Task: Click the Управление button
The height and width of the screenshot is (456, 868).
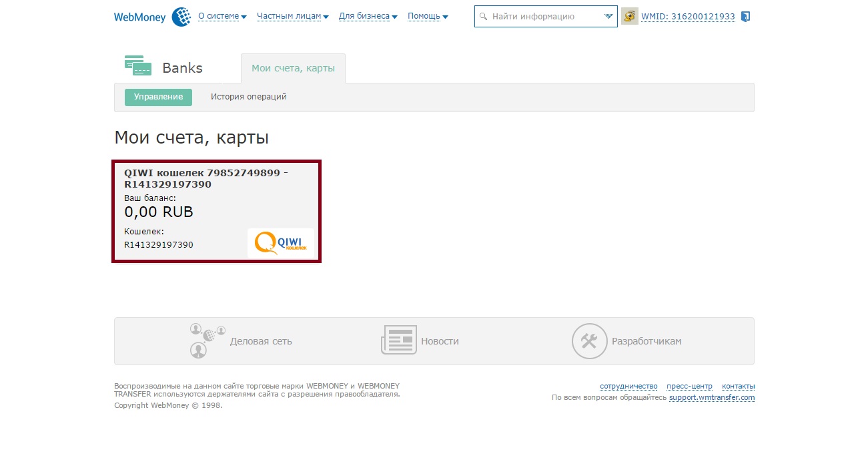Action: point(158,97)
